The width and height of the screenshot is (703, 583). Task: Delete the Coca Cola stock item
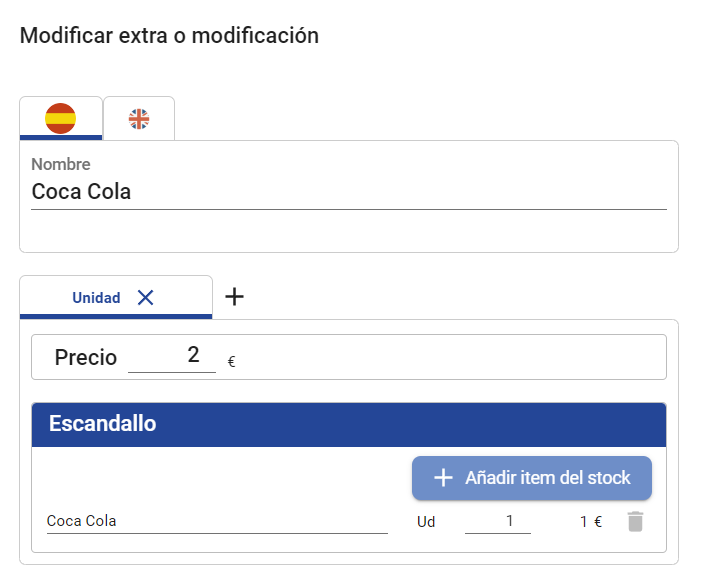[x=635, y=522]
